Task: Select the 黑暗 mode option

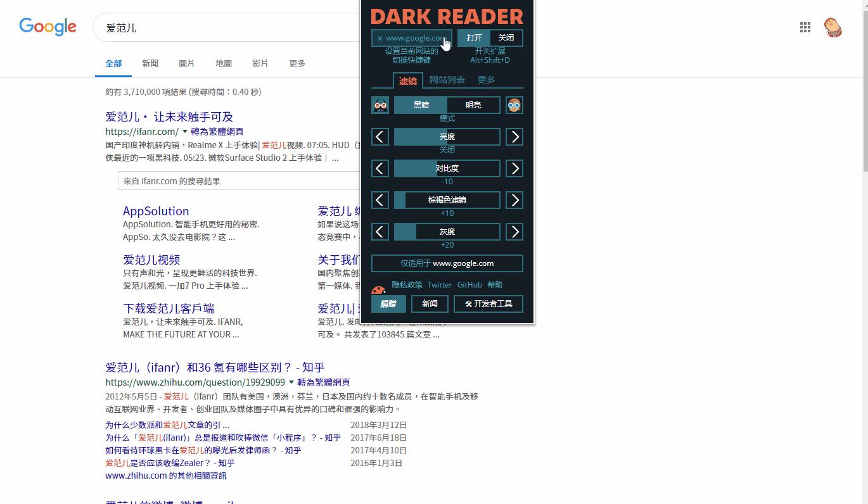Action: click(421, 105)
